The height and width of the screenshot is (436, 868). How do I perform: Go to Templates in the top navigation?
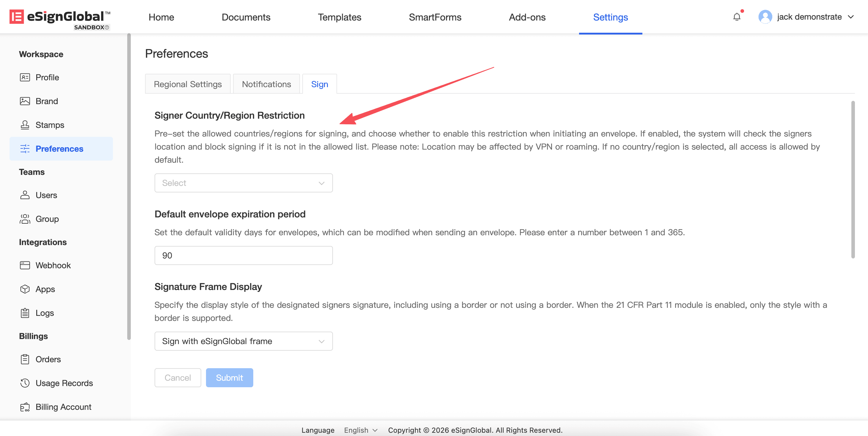coord(339,17)
